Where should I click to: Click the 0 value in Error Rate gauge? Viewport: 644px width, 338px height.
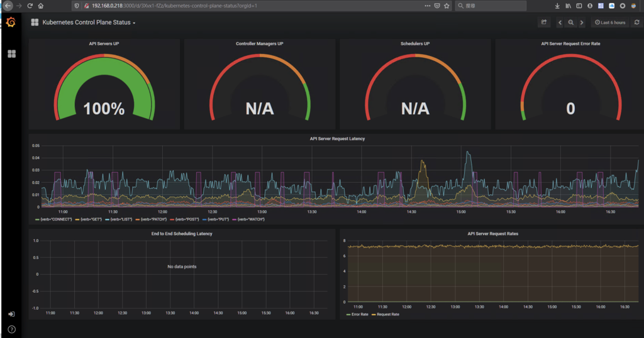[x=570, y=109]
